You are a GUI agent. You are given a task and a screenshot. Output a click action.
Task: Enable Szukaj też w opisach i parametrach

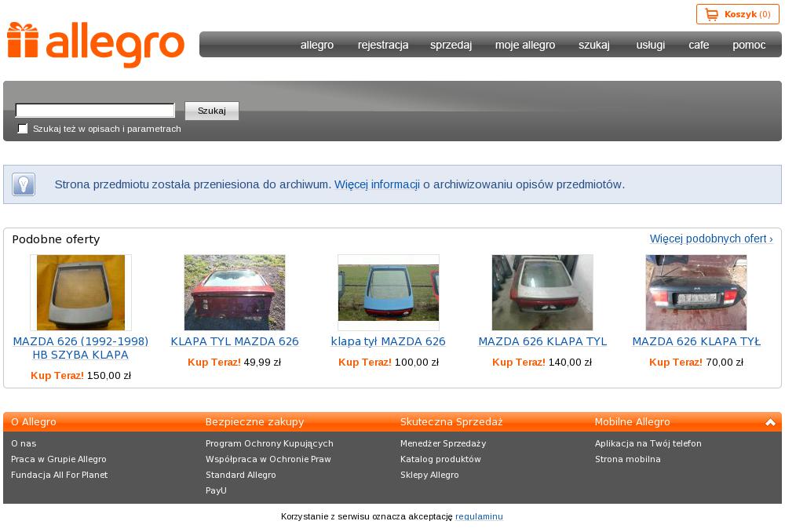23,129
